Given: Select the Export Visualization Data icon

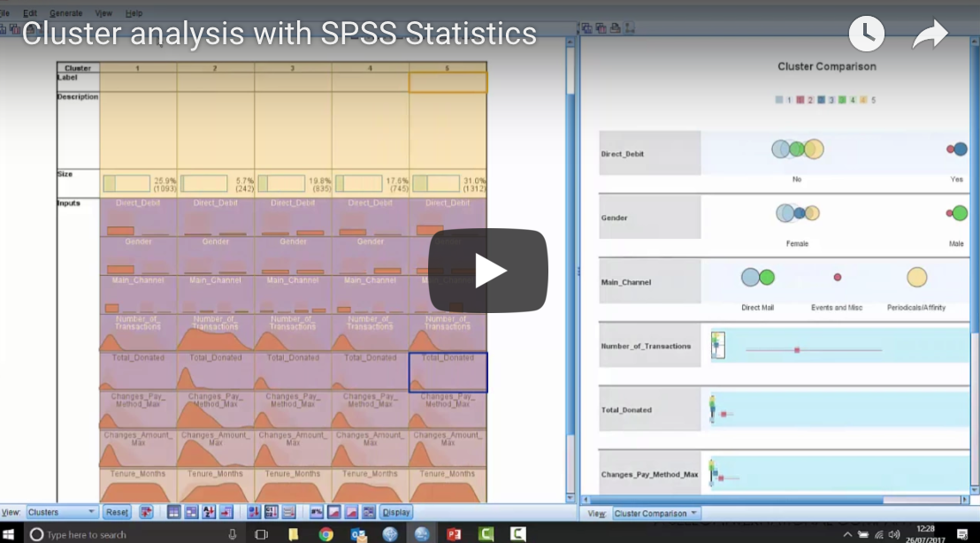Looking at the screenshot, I should [x=601, y=28].
